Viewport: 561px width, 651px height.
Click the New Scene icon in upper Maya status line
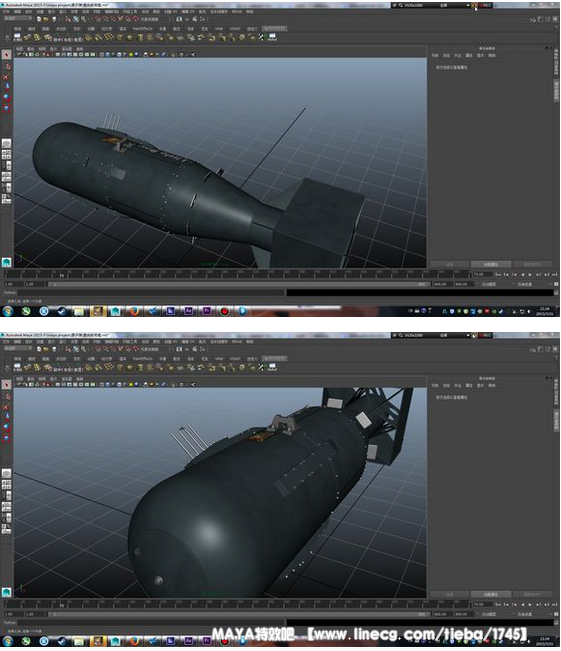click(39, 19)
